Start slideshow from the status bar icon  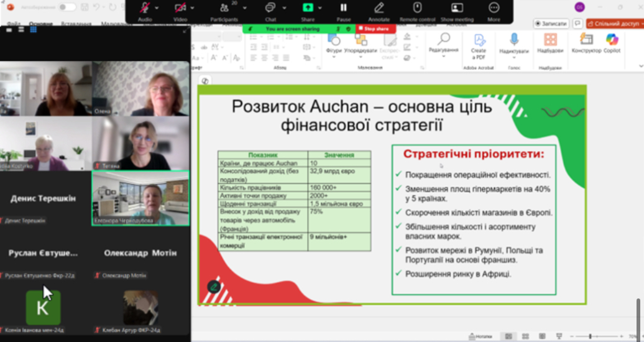pyautogui.click(x=559, y=336)
